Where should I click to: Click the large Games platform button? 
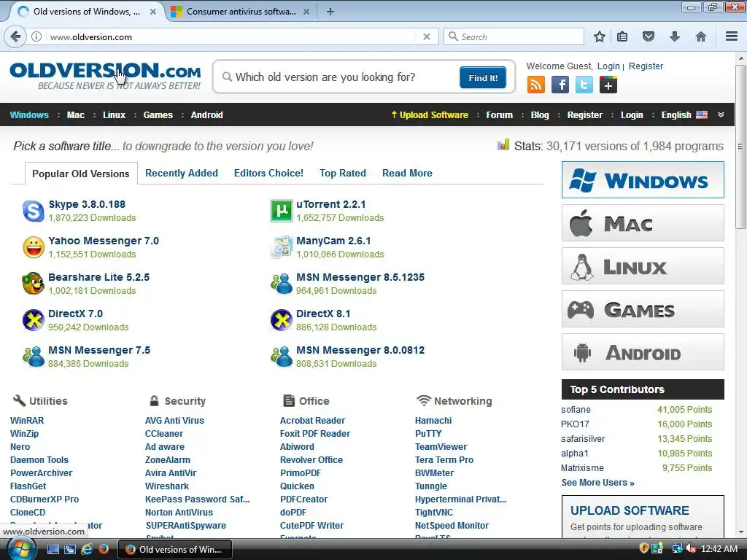[x=643, y=309]
